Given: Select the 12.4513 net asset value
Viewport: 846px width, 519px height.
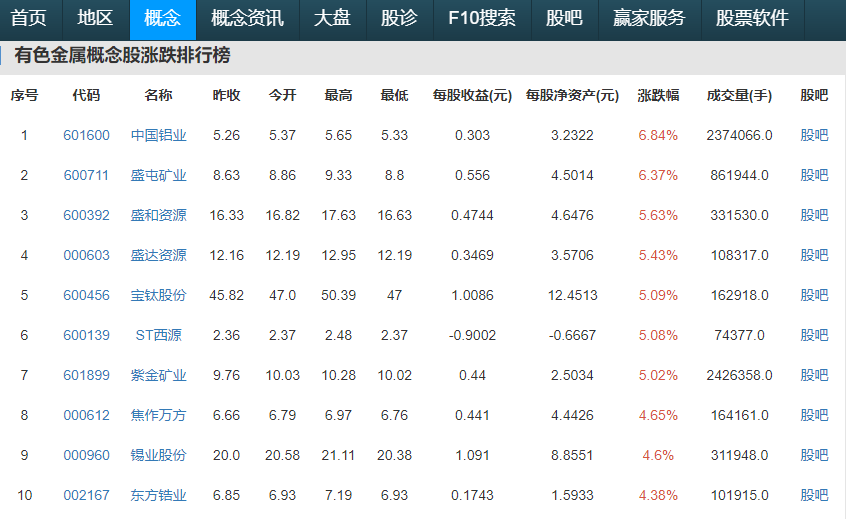Looking at the screenshot, I should point(572,295).
